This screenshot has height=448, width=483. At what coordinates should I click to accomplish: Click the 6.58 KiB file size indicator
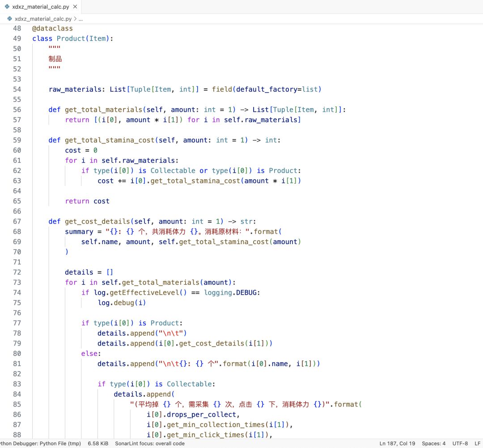[x=98, y=444]
